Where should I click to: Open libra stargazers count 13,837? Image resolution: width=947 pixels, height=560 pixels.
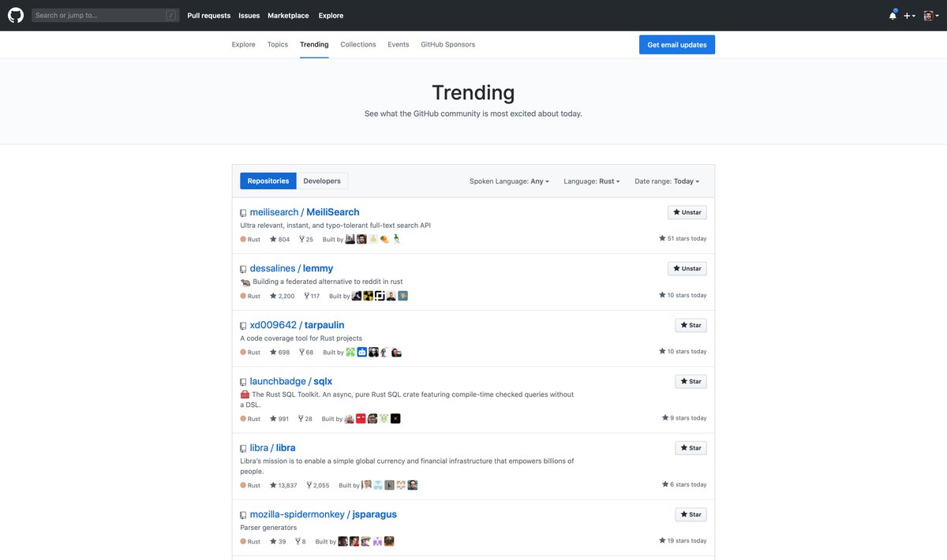[284, 485]
